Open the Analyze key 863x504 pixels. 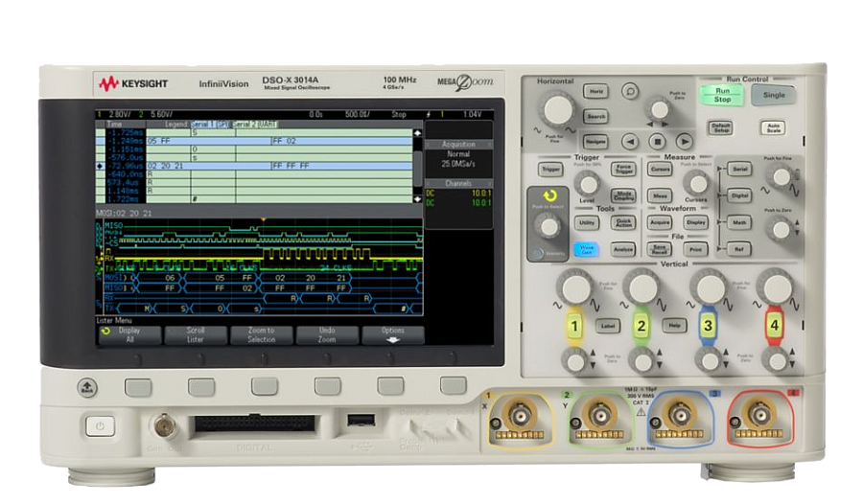point(623,249)
